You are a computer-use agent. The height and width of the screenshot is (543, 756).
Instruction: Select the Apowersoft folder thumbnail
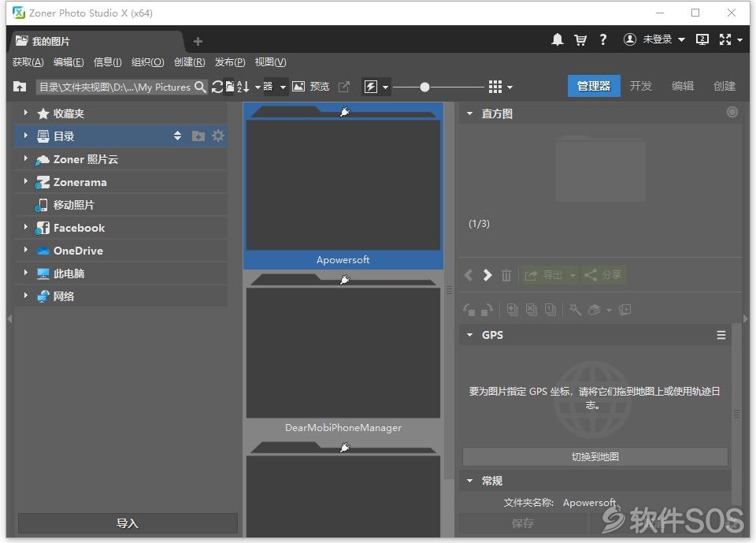pyautogui.click(x=343, y=186)
